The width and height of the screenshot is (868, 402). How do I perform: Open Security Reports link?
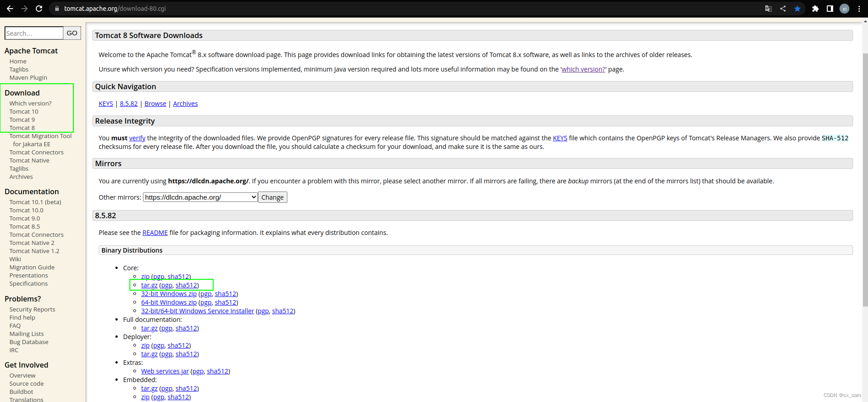[32, 309]
